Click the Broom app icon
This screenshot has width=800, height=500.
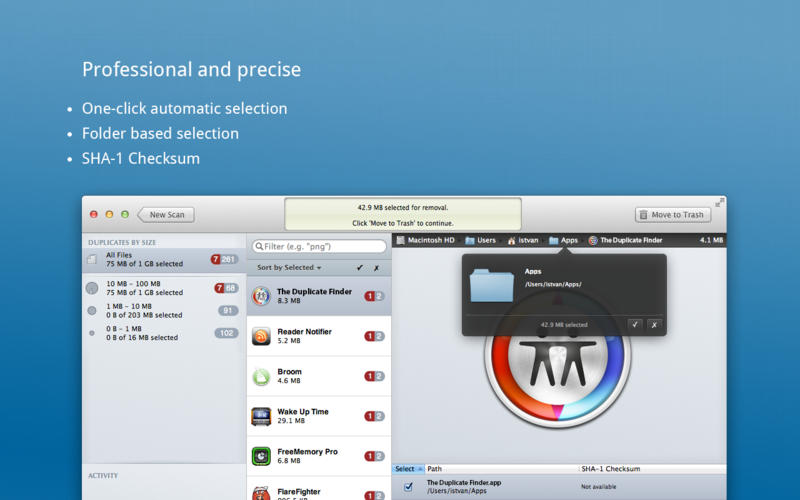pos(261,377)
